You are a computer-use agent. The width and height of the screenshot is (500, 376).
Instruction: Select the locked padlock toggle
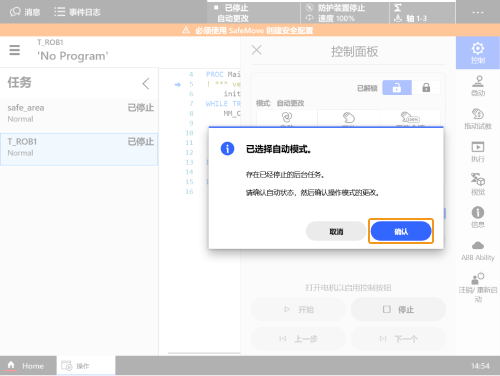426,88
